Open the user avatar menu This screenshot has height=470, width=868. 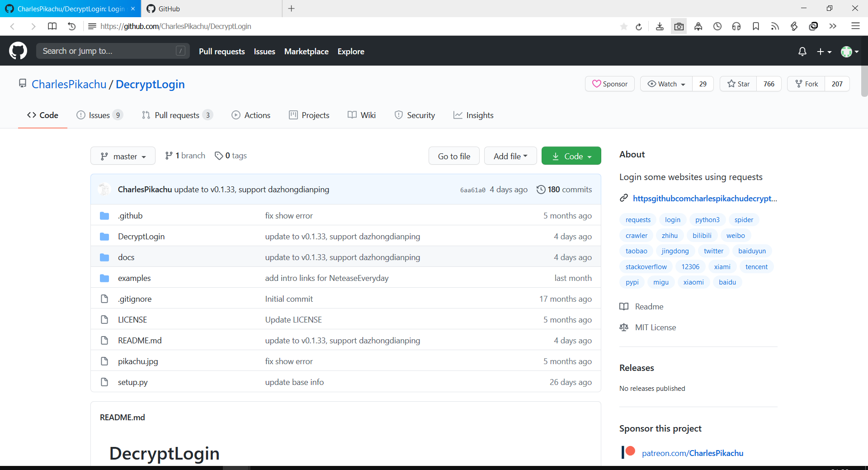click(x=849, y=52)
